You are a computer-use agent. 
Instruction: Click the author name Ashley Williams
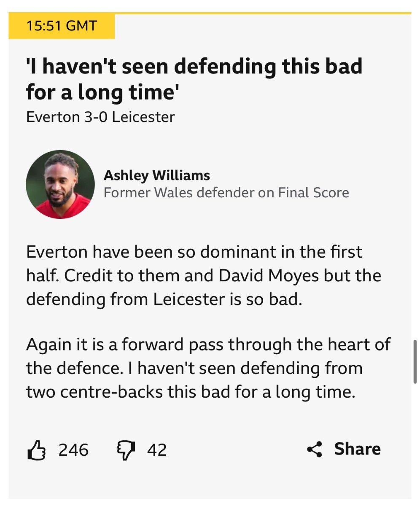pos(157,175)
